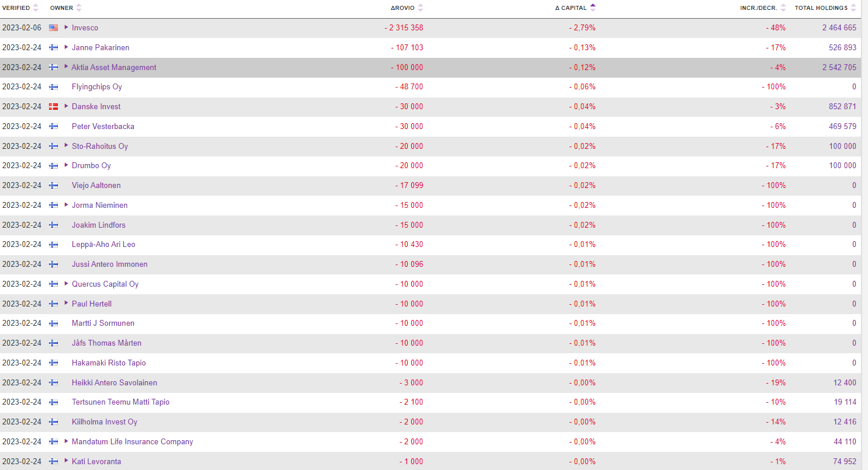The width and height of the screenshot is (868, 470).
Task: Click the sort arrows beside VERIFIED header
Action: [x=36, y=8]
